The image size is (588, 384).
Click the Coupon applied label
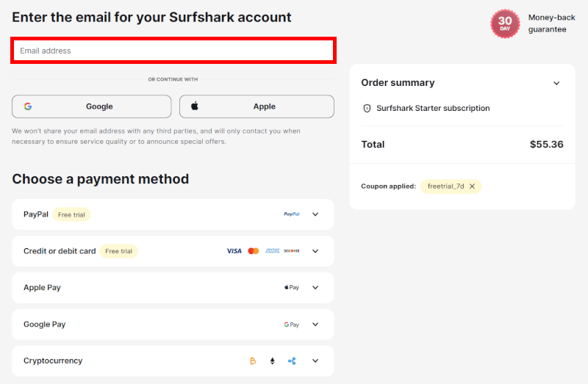(x=389, y=186)
